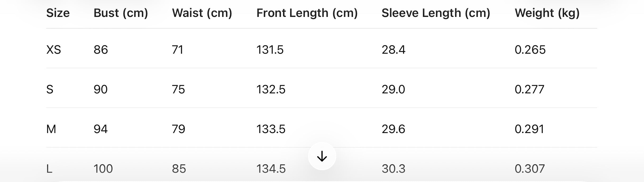The image size is (644, 182).
Task: Click the Weight (kg) column header
Action: pos(547,13)
